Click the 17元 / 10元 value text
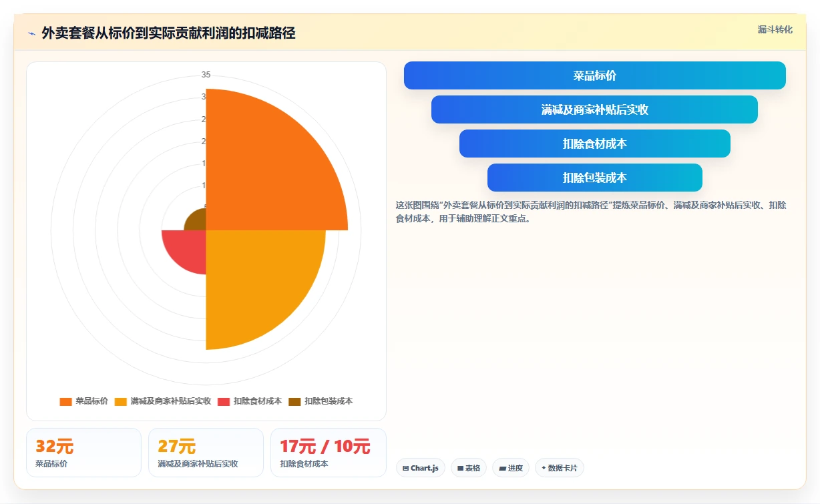Image resolution: width=820 pixels, height=504 pixels. (x=325, y=446)
